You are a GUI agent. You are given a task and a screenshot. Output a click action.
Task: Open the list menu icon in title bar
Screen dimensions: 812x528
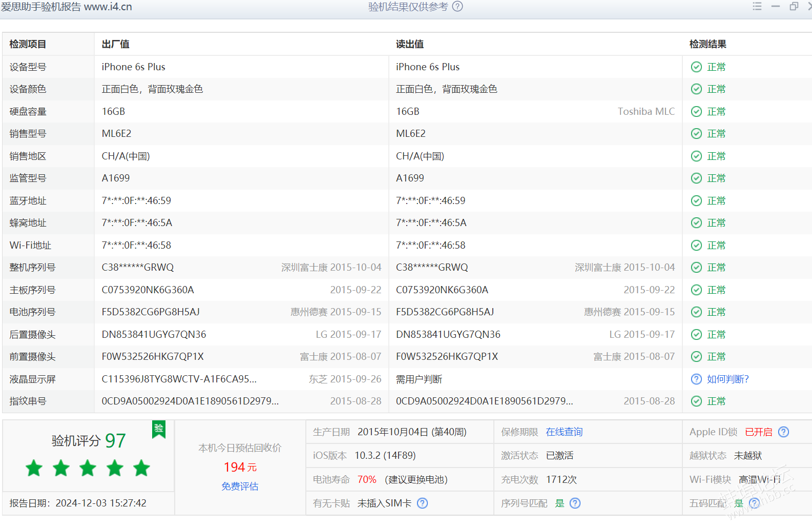757,6
